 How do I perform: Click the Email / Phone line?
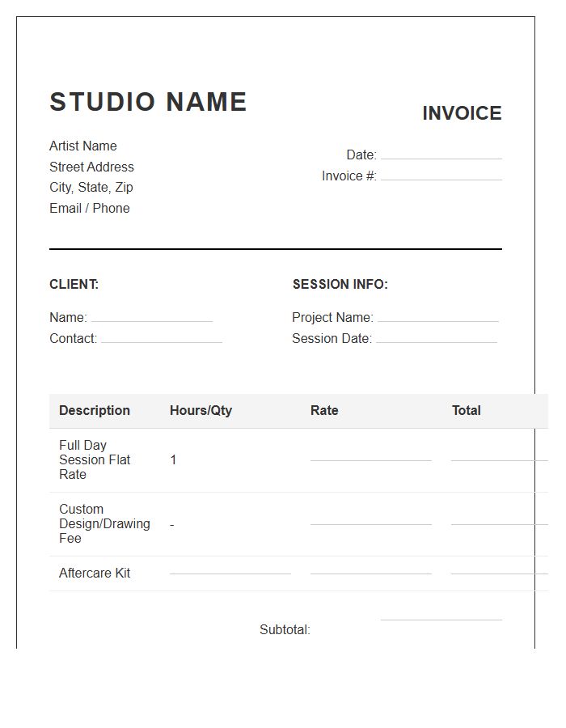pyautogui.click(x=90, y=208)
